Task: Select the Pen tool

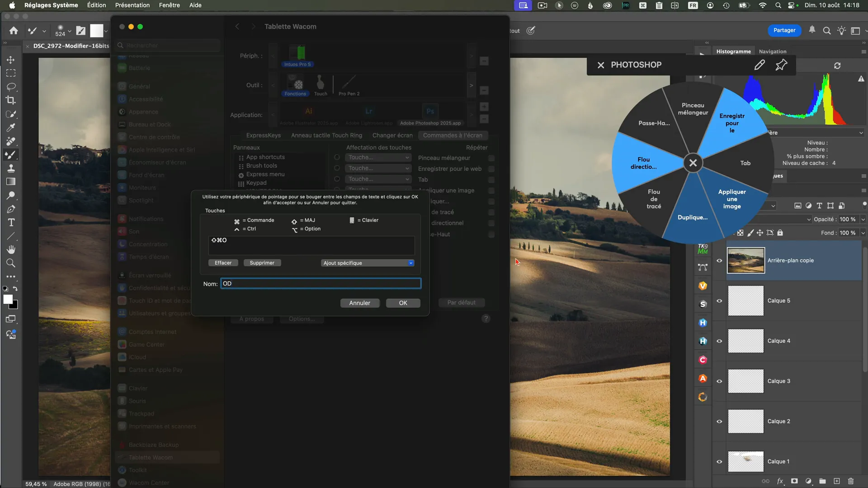Action: 11,209
